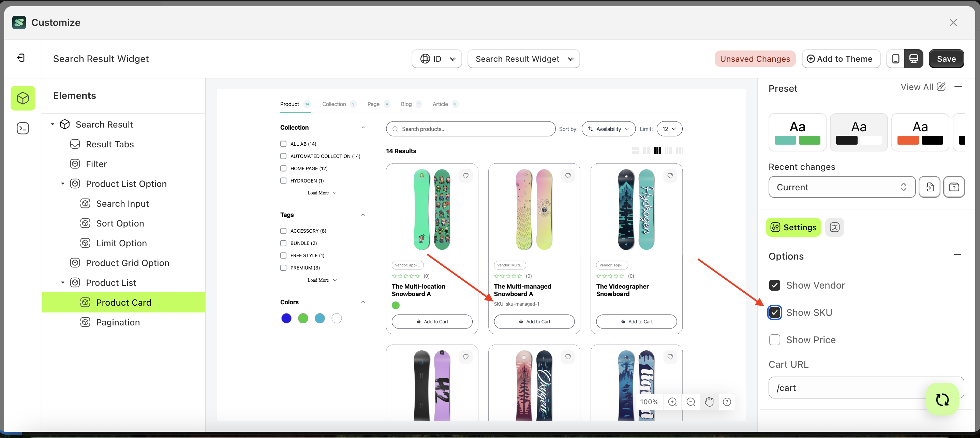
Task: Open the translation settings icon
Action: [834, 227]
